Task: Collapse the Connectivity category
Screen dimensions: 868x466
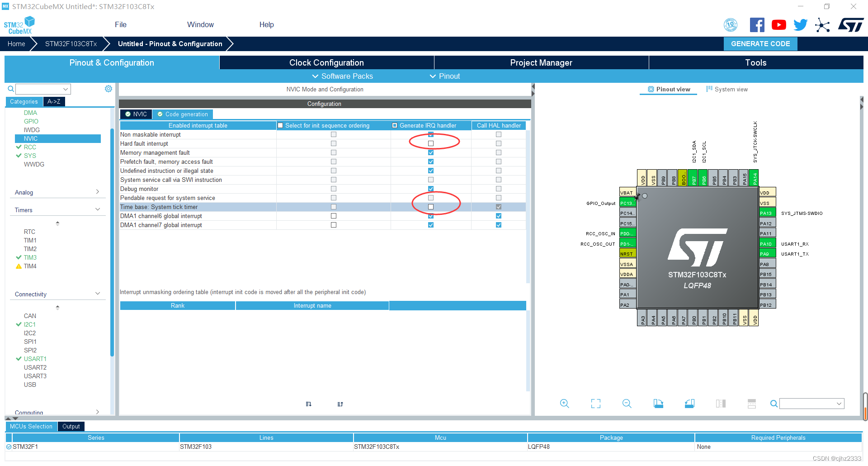Action: pyautogui.click(x=97, y=294)
